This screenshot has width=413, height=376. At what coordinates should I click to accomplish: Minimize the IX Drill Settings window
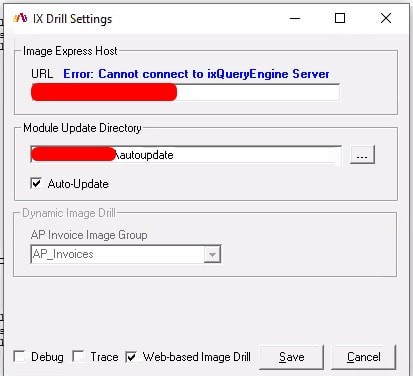(x=295, y=18)
